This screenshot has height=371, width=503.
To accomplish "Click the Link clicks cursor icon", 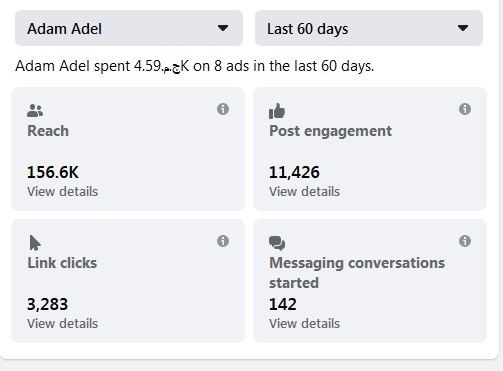I will [35, 243].
